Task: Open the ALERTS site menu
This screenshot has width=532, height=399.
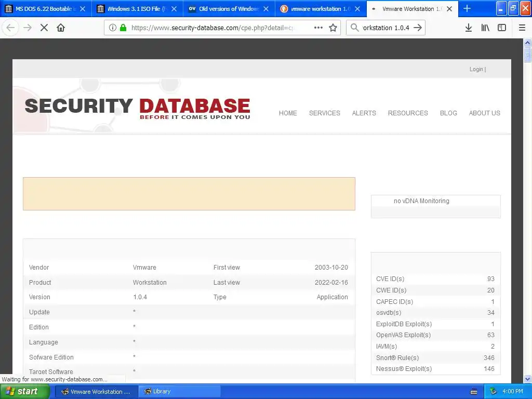Action: (x=364, y=113)
